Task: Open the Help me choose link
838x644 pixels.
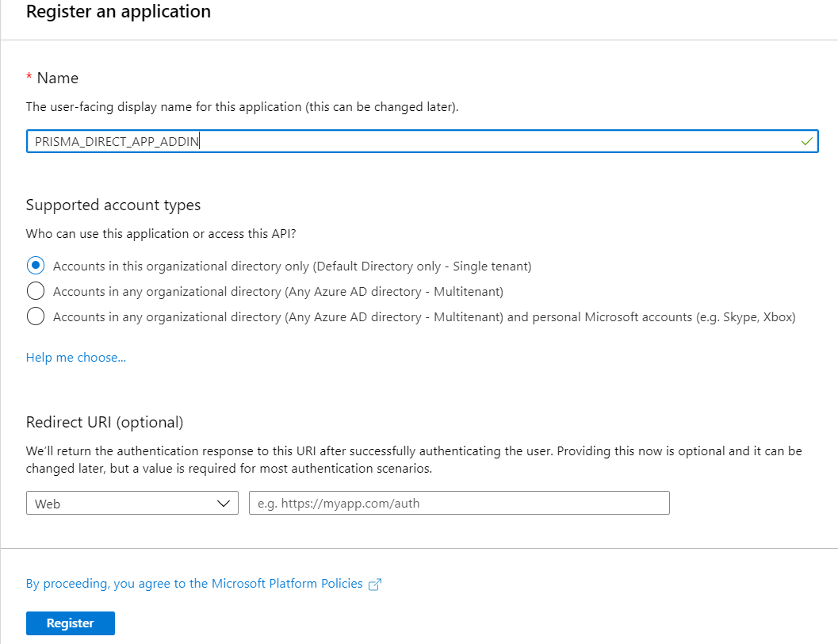Action: point(76,358)
